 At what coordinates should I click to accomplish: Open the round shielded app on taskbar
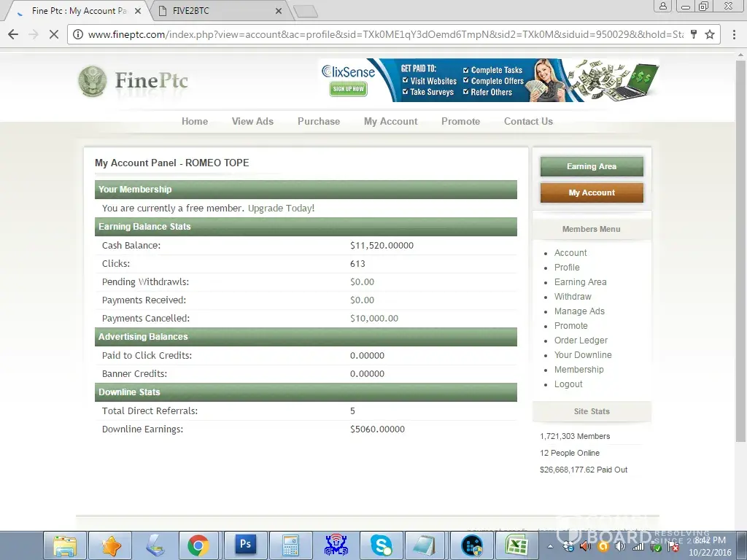point(472,545)
